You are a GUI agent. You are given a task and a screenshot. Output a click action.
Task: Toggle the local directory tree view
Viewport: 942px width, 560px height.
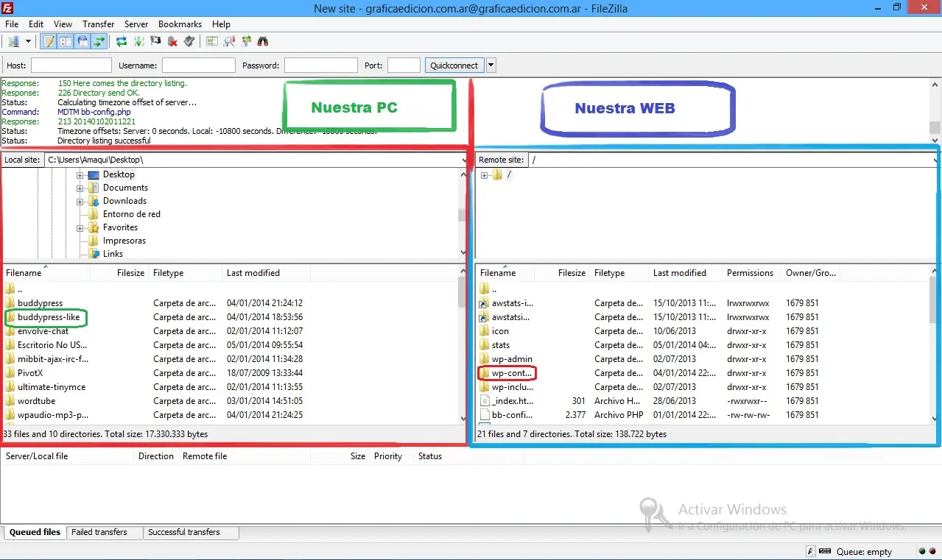point(66,42)
